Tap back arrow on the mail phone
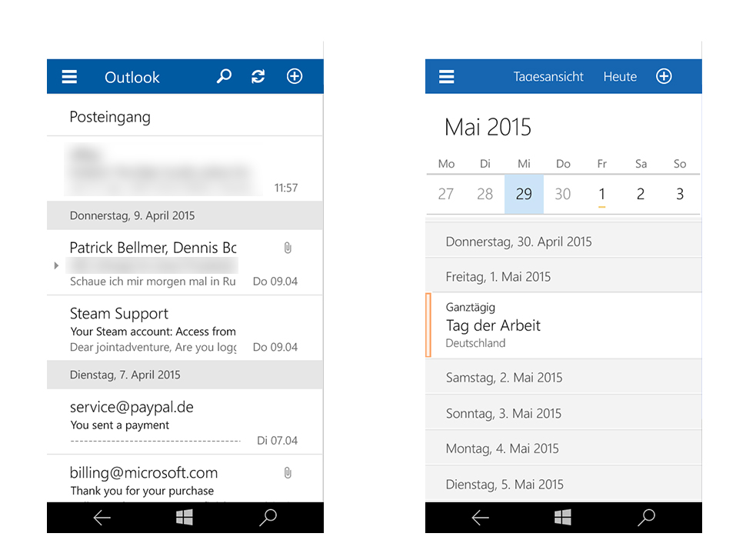746x560 pixels. [102, 518]
